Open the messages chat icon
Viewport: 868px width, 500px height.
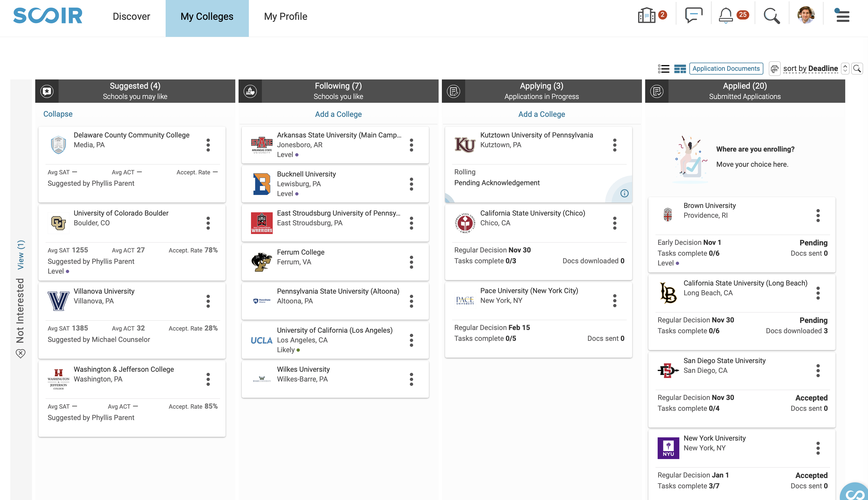[x=694, y=15]
